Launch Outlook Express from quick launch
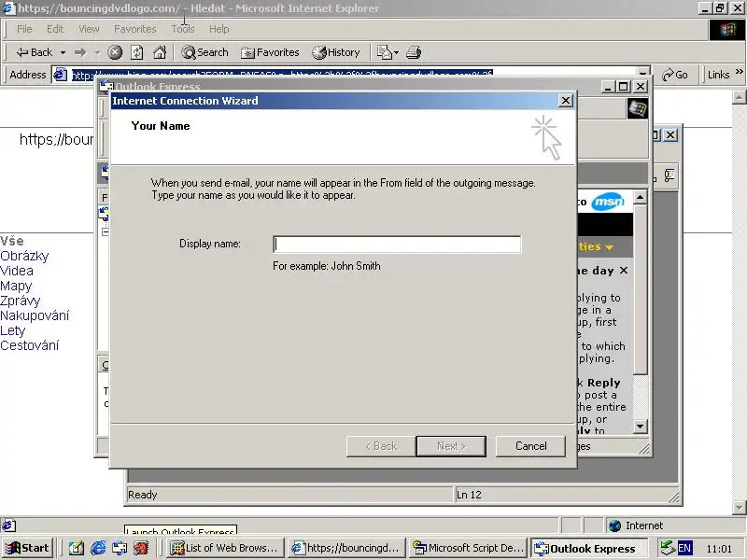747x560 pixels. click(x=120, y=549)
